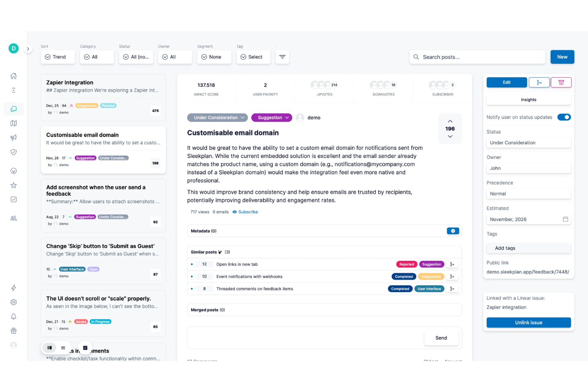588x392 pixels.
Task: Switch to the list view toggle
Action: (x=63, y=348)
